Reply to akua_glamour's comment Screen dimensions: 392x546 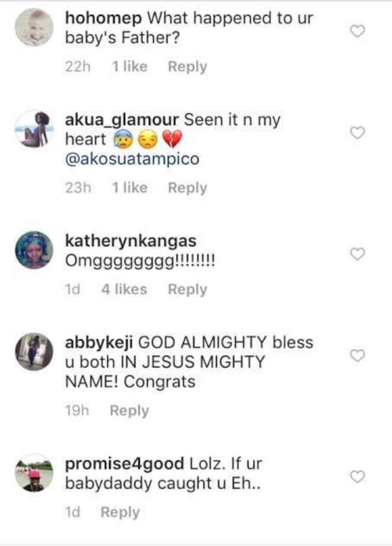[187, 188]
